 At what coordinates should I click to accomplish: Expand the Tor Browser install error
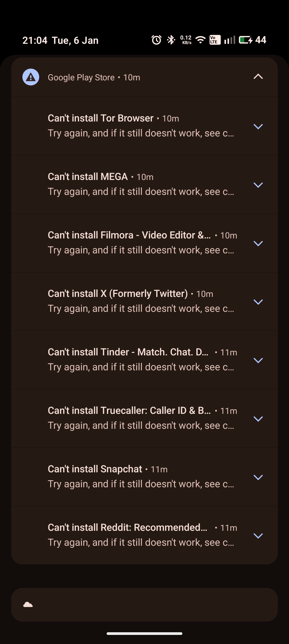pyautogui.click(x=258, y=126)
